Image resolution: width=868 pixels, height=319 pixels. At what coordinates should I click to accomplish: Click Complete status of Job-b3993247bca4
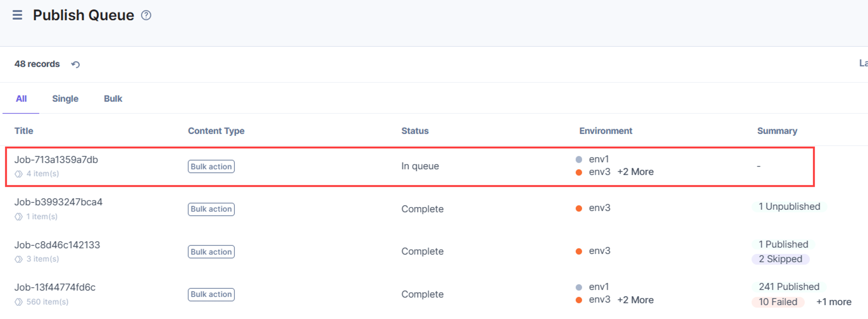(422, 209)
